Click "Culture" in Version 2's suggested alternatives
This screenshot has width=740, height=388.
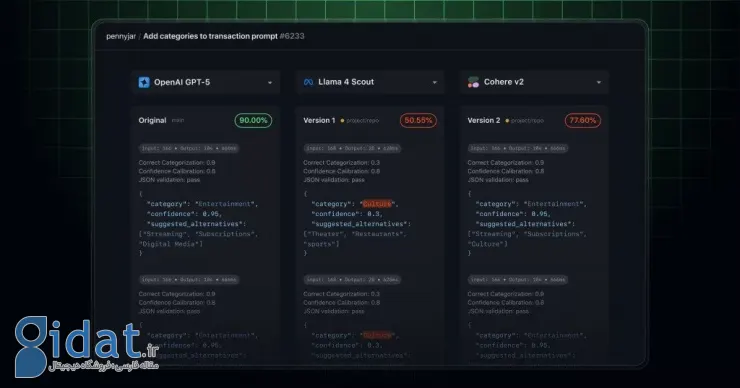click(x=486, y=244)
